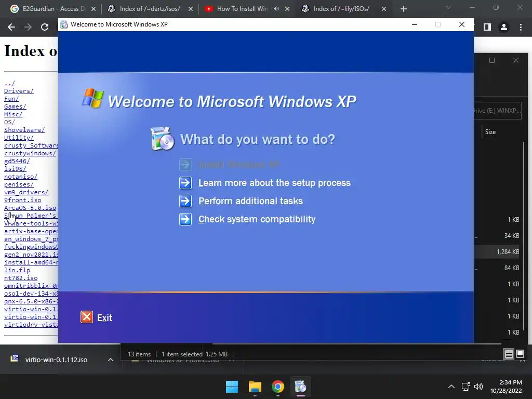
Task: Open a new Chrome tab
Action: click(403, 9)
